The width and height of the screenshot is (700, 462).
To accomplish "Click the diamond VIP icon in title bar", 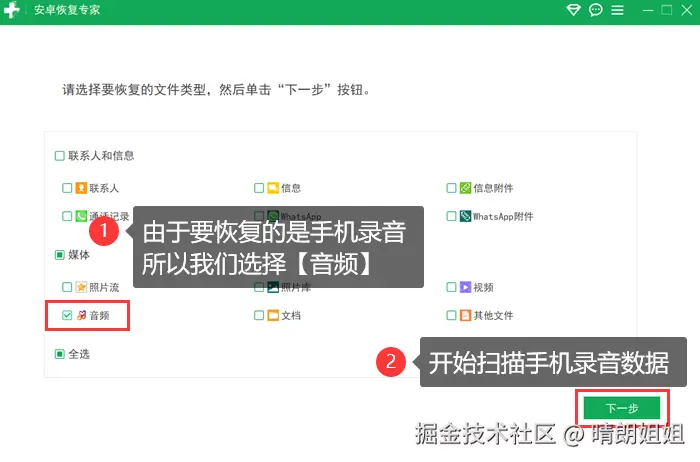I will pos(573,10).
